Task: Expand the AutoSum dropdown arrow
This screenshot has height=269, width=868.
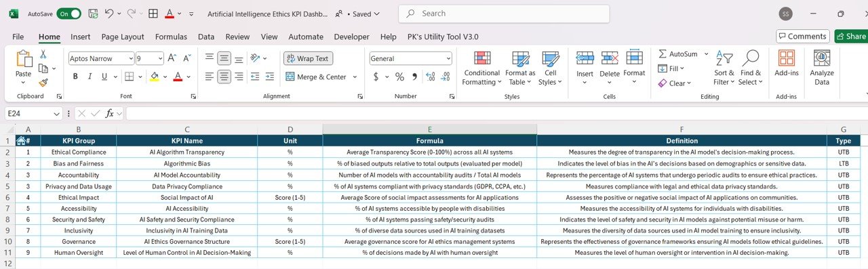Action: click(x=706, y=54)
